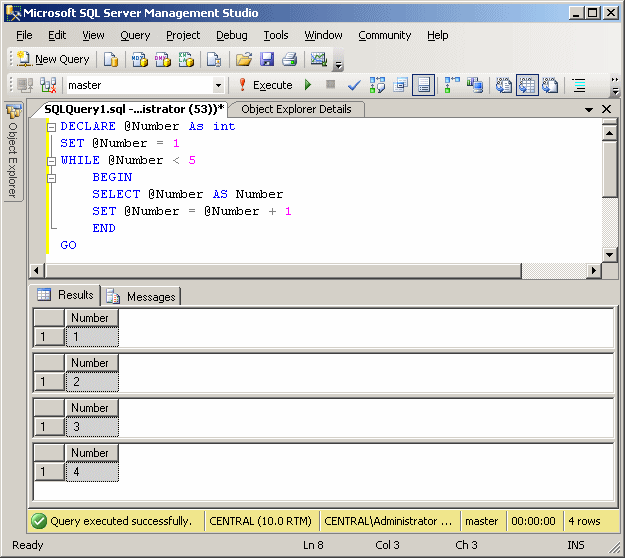Click the editor horizontal scrollbar thumb
Screen dimensions: 625x558
coord(283,271)
